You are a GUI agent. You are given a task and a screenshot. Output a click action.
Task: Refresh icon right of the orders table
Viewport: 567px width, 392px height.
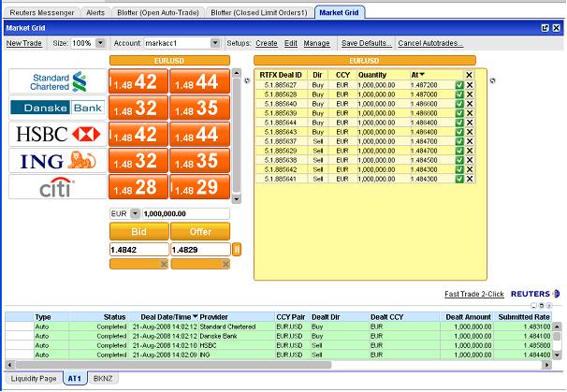pos(492,80)
